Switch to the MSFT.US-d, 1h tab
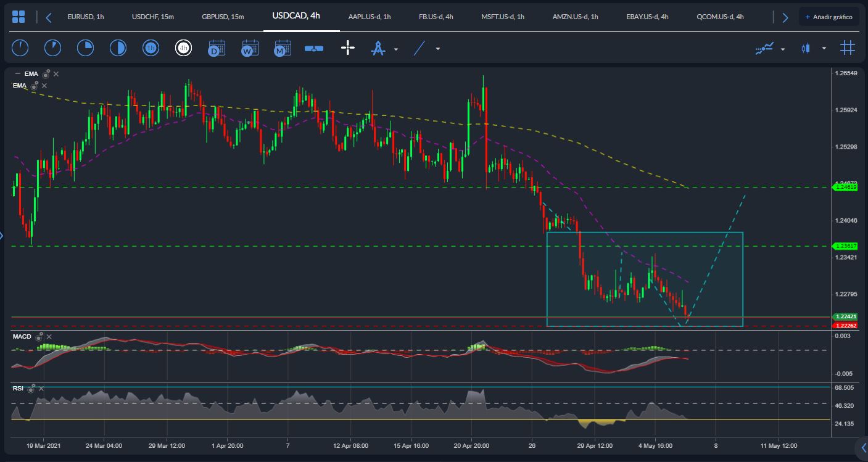Viewport: 868px width, 462px height. (503, 17)
